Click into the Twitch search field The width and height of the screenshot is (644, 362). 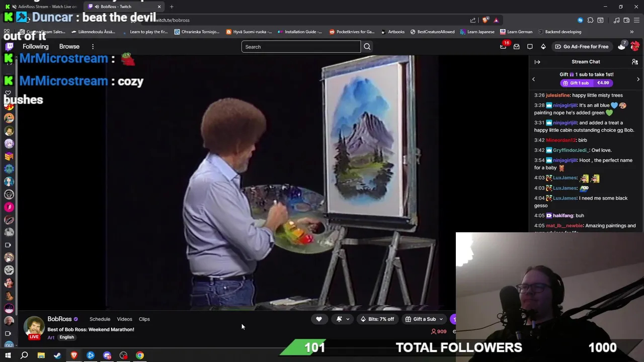coord(301,47)
